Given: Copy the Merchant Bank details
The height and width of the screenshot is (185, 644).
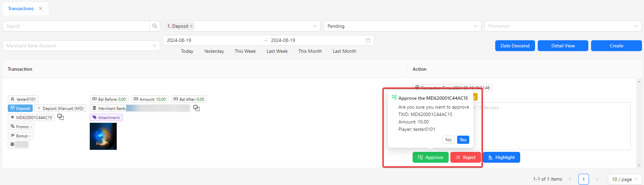Looking at the screenshot, I should click(196, 108).
